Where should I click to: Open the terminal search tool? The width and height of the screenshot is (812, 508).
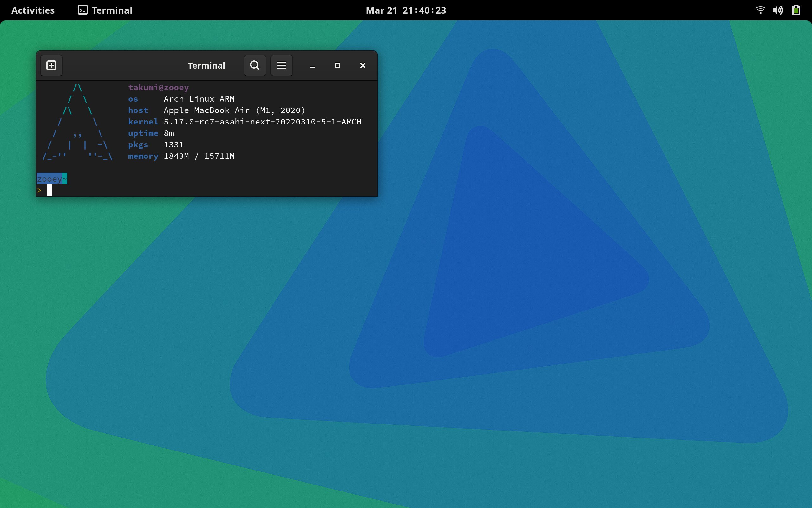tap(255, 65)
